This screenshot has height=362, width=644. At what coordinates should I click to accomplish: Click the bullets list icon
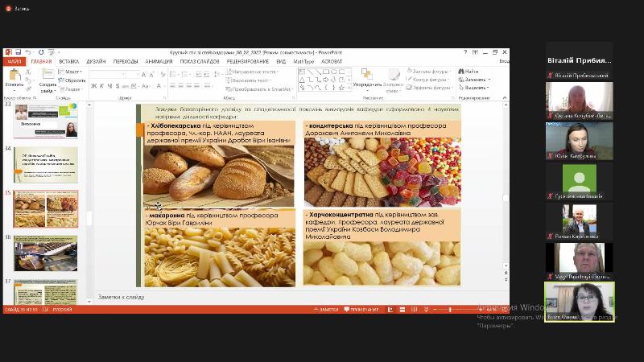pos(174,74)
